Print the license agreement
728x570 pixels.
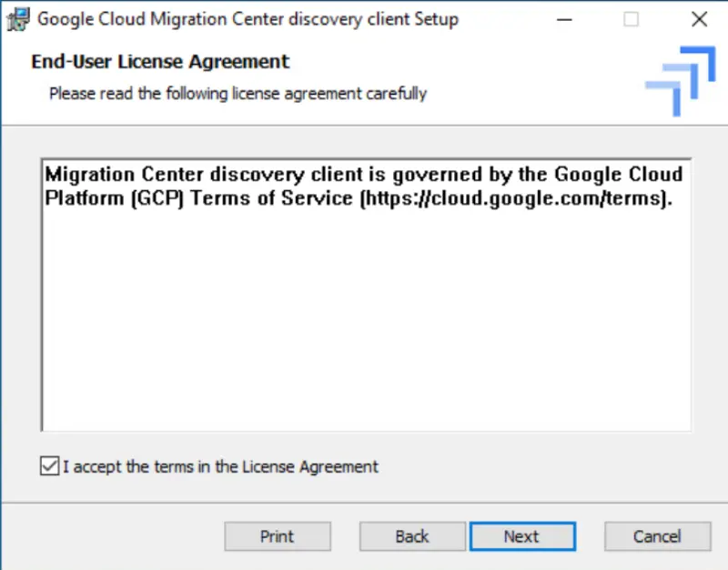point(278,535)
